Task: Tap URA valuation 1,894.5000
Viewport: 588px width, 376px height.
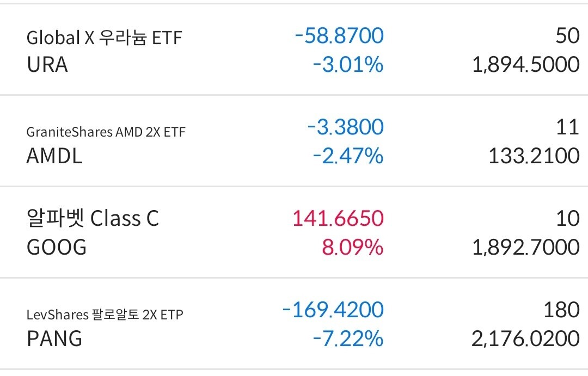Action: [x=525, y=65]
